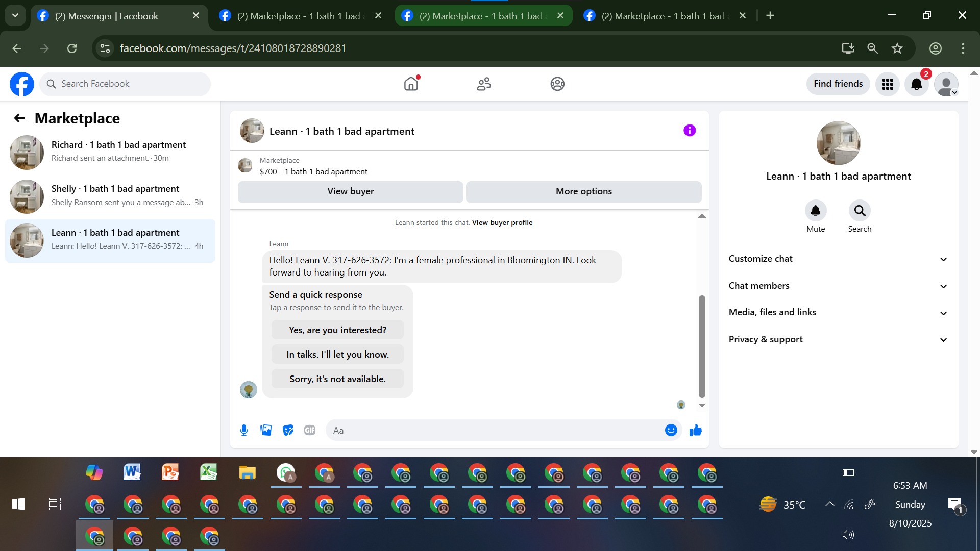Screen dimensions: 980x551
Task: Mute the Leann conversation
Action: tap(816, 211)
